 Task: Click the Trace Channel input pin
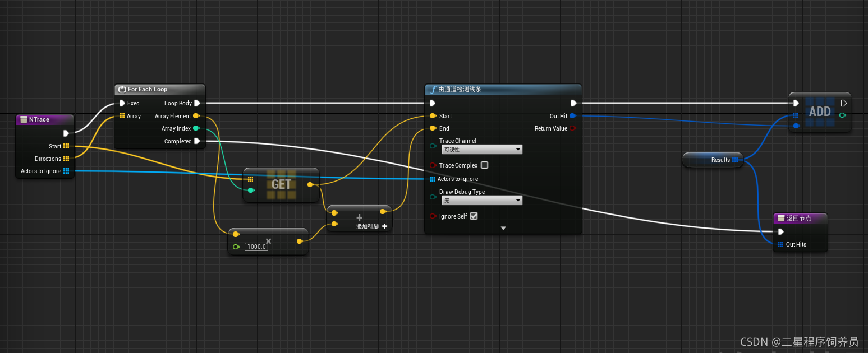pyautogui.click(x=433, y=146)
